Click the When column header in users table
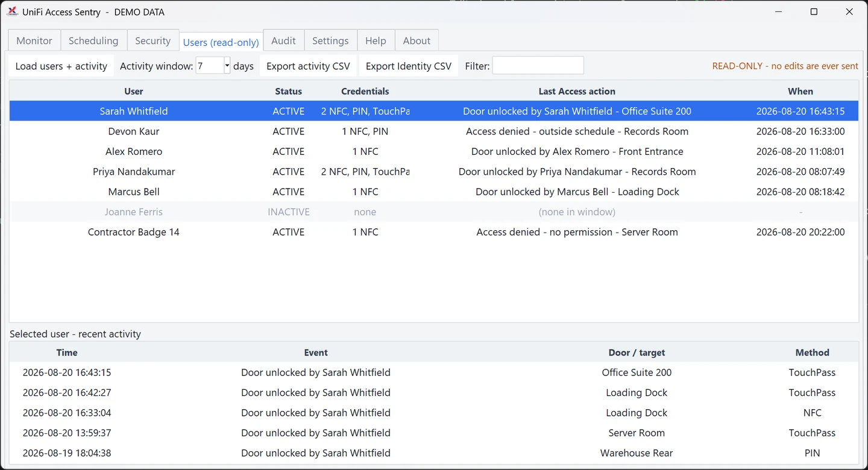The image size is (868, 470). tap(800, 92)
